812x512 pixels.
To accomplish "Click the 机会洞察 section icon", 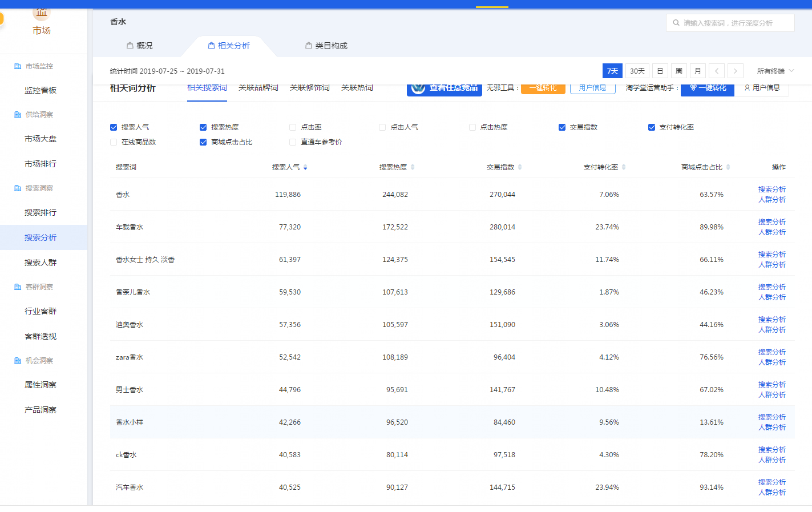I will (18, 361).
